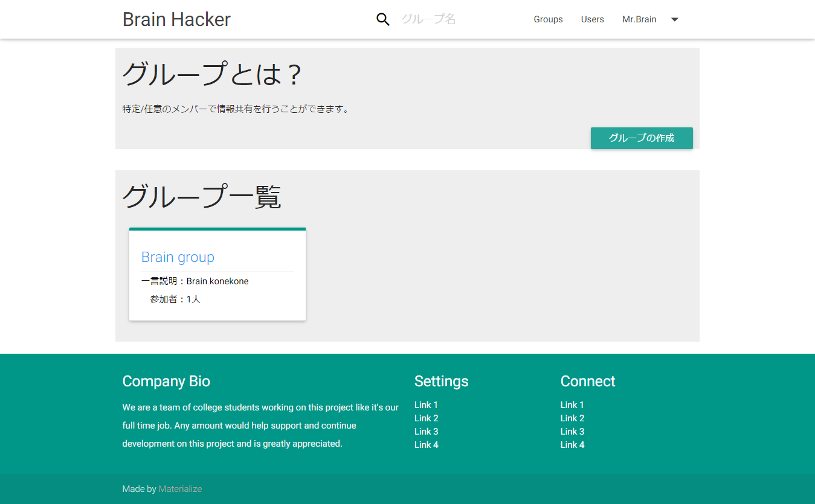Click Link 1 under Settings
The width and height of the screenshot is (815, 504).
click(x=426, y=405)
